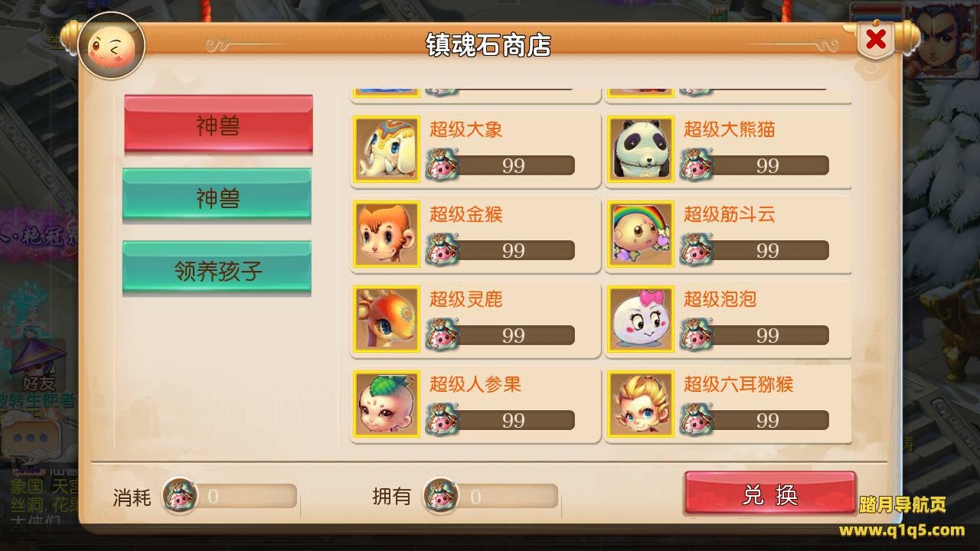Select the 超级大熊猫 panda pet icon
Viewport: 980px width, 551px height.
(x=641, y=149)
